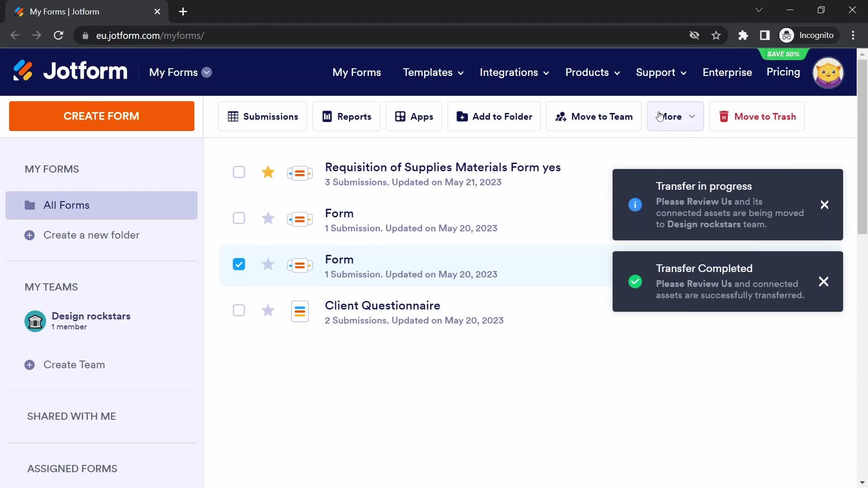The width and height of the screenshot is (868, 488).
Task: Click Create a new folder link
Action: click(91, 235)
